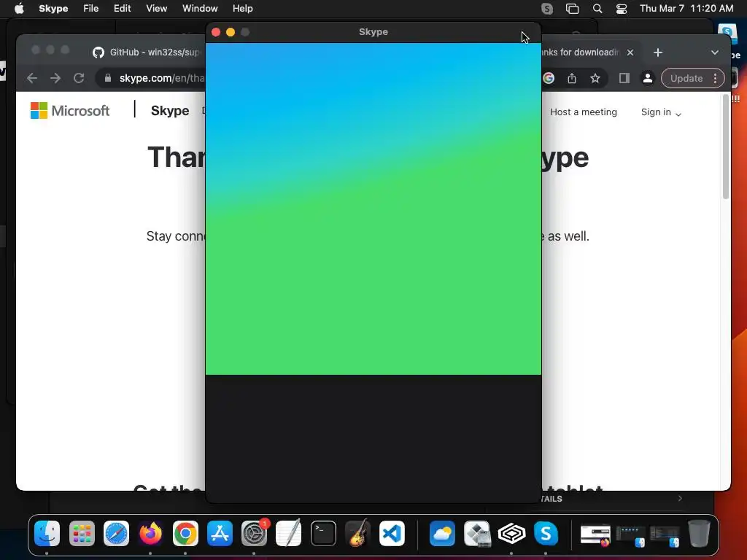Expand Chrome's tab search dropdown

point(715,52)
